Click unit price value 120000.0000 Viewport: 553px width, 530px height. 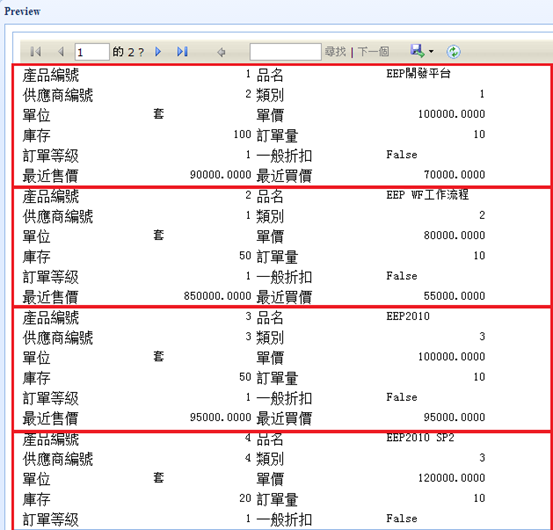(x=451, y=478)
